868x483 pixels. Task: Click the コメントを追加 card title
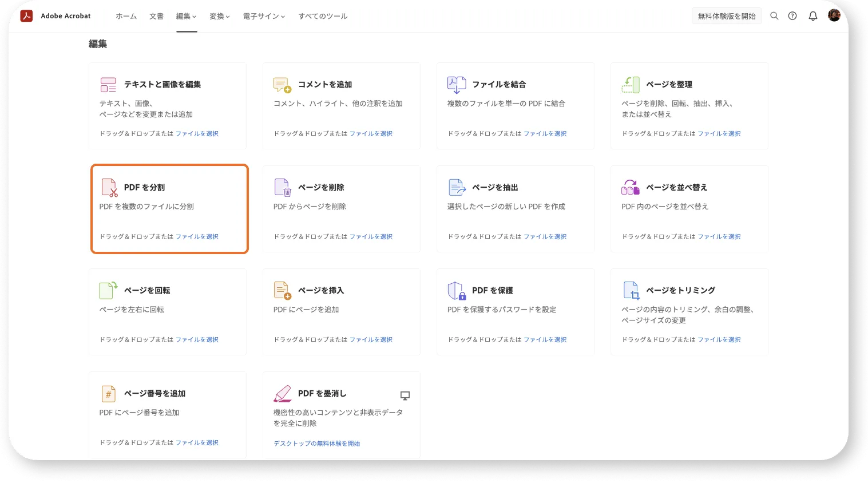[325, 84]
